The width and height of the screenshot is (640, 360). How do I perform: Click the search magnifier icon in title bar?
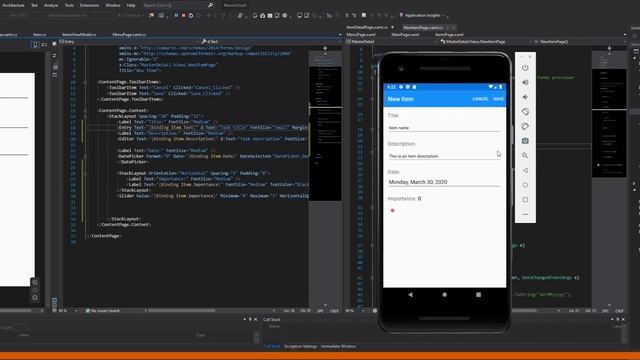pyautogui.click(x=210, y=5)
